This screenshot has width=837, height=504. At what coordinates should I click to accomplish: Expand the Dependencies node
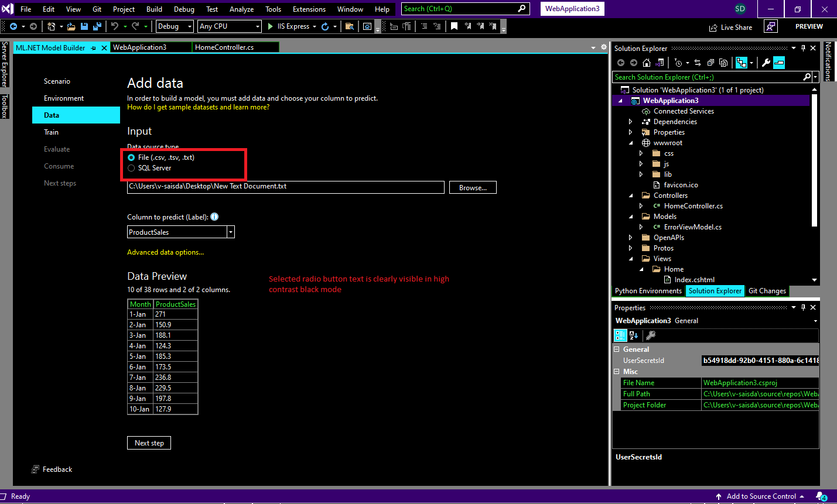(630, 121)
